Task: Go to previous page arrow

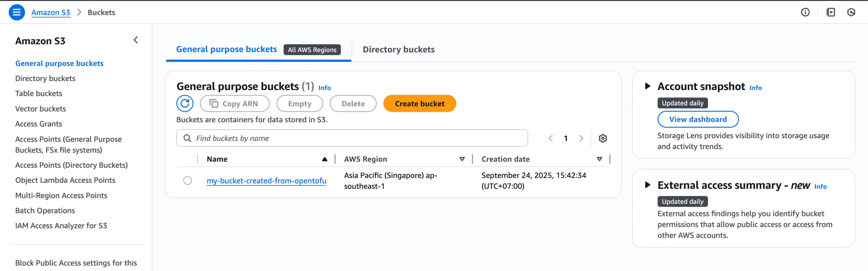Action: coord(551,138)
